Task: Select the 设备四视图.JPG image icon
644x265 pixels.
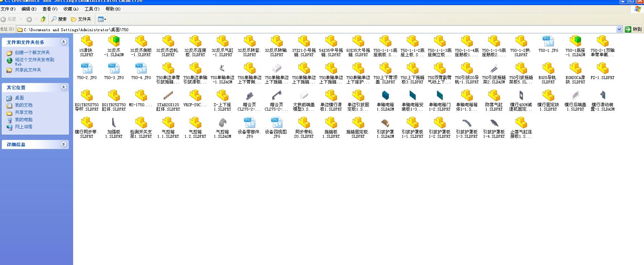Action: point(277,123)
